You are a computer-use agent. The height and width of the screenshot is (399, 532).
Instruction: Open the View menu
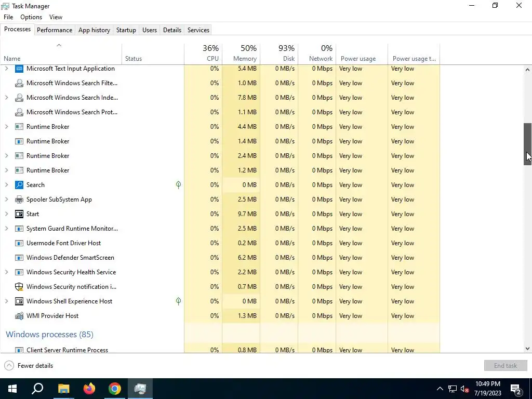[56, 17]
